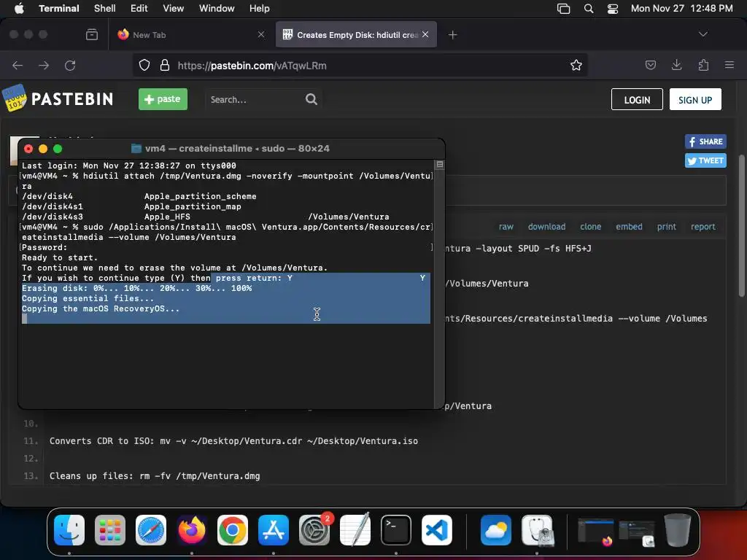Screen dimensions: 747x560
Task: Click the download paste link
Action: [546, 227]
